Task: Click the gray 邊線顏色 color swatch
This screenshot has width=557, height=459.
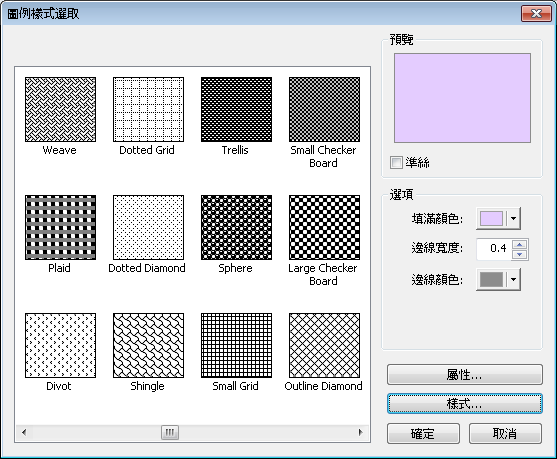Action: [x=492, y=280]
